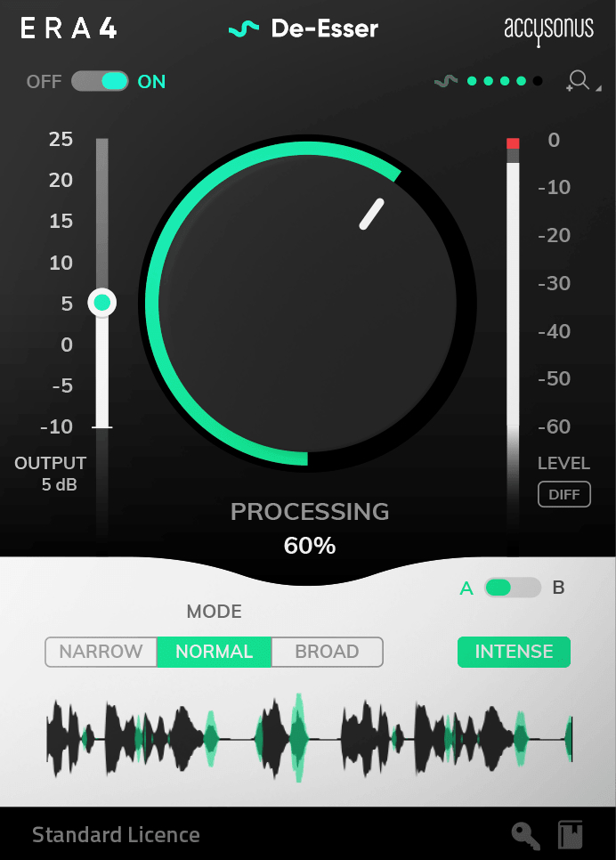616x860 pixels.
Task: Select BROAD mode
Action: point(327,652)
